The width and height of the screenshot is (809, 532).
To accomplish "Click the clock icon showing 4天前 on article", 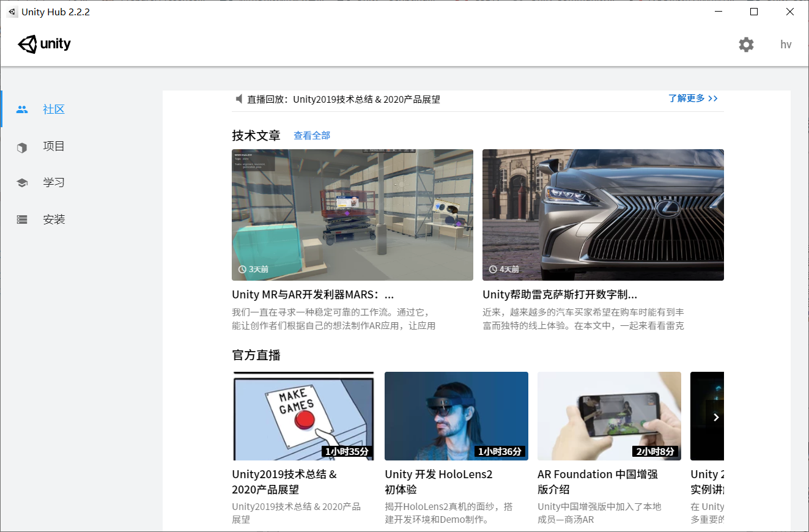I will [492, 268].
